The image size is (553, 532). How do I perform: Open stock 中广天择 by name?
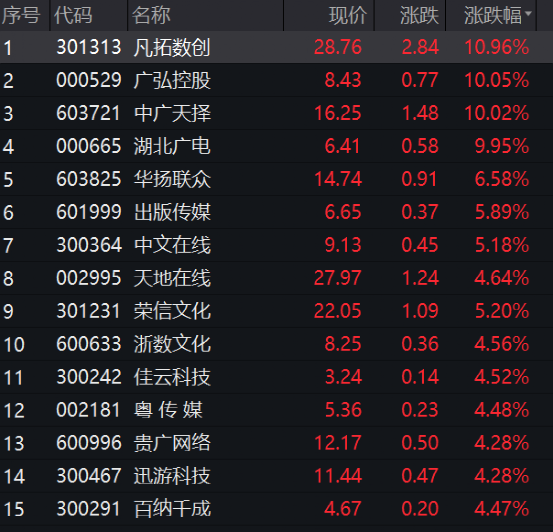(172, 113)
